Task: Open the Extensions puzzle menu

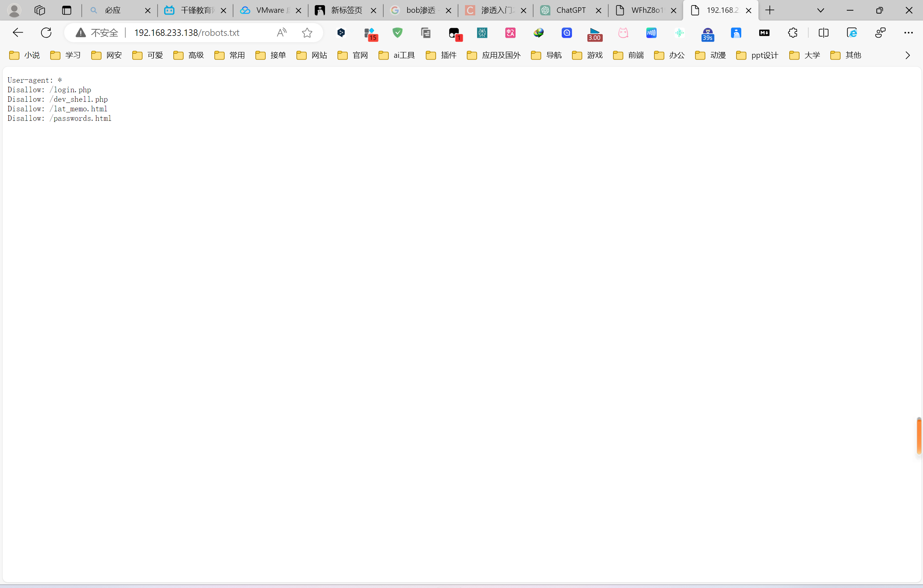Action: click(x=792, y=33)
